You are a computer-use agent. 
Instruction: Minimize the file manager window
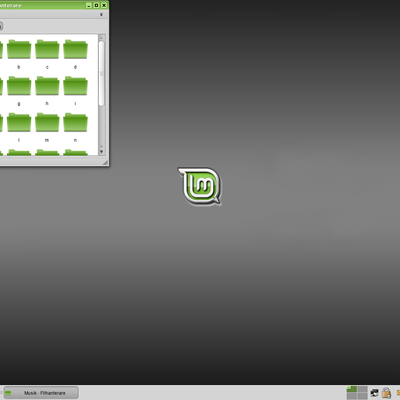[89, 5]
